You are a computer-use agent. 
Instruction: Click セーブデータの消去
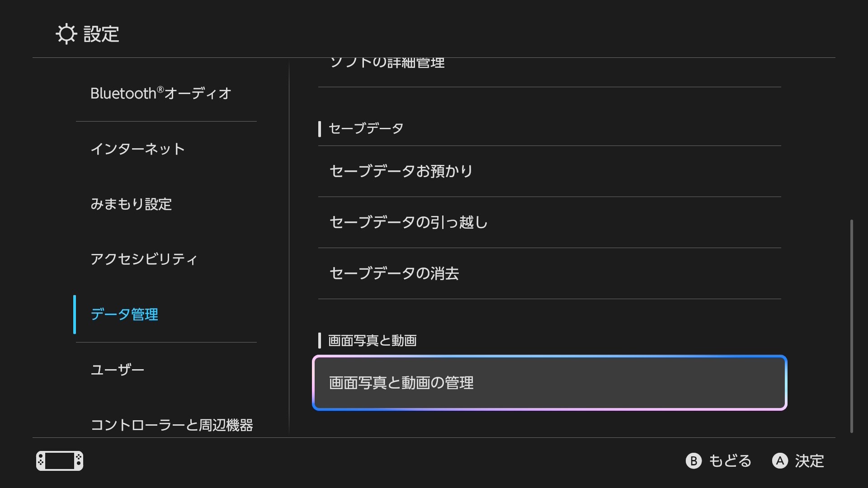[393, 274]
